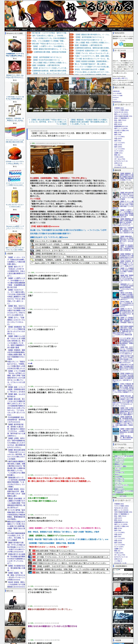Select ワロタあんてな in the navigation bar
Screen dimensions: 138x644
click(68, 30)
